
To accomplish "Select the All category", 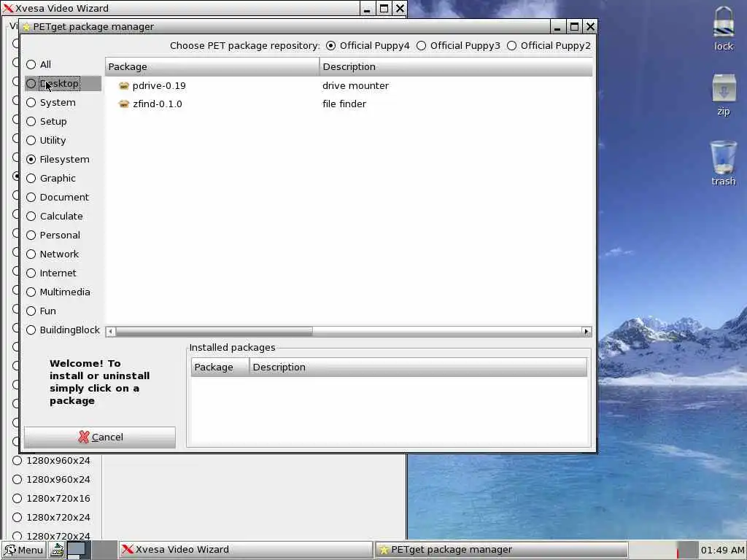I will pyautogui.click(x=39, y=64).
